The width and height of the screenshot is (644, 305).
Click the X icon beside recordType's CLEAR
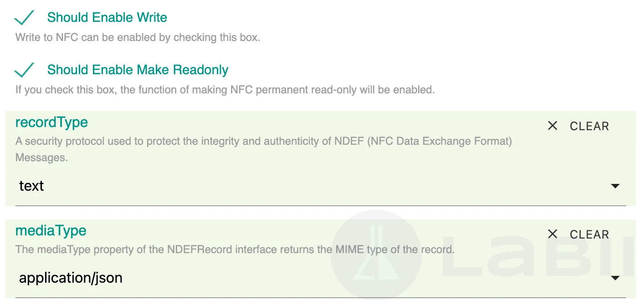click(552, 126)
